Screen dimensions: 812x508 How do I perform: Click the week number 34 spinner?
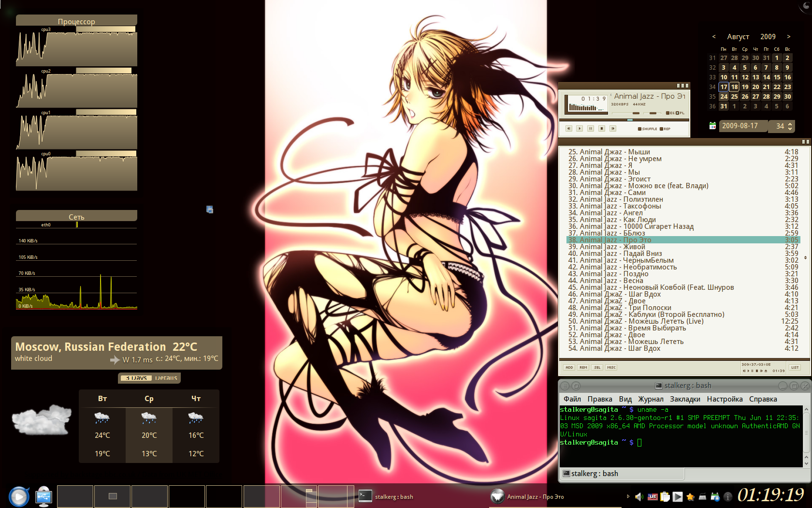click(x=782, y=126)
